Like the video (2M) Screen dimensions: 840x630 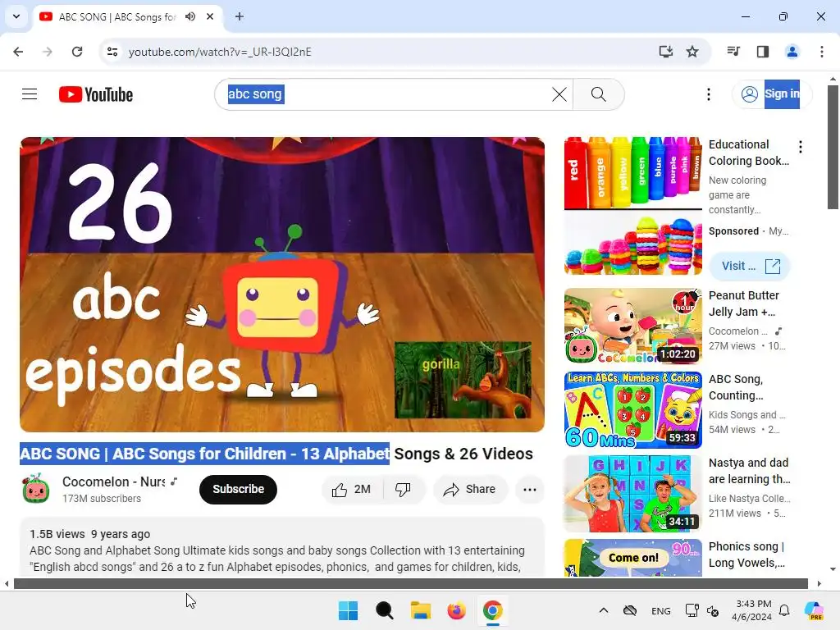[351, 489]
